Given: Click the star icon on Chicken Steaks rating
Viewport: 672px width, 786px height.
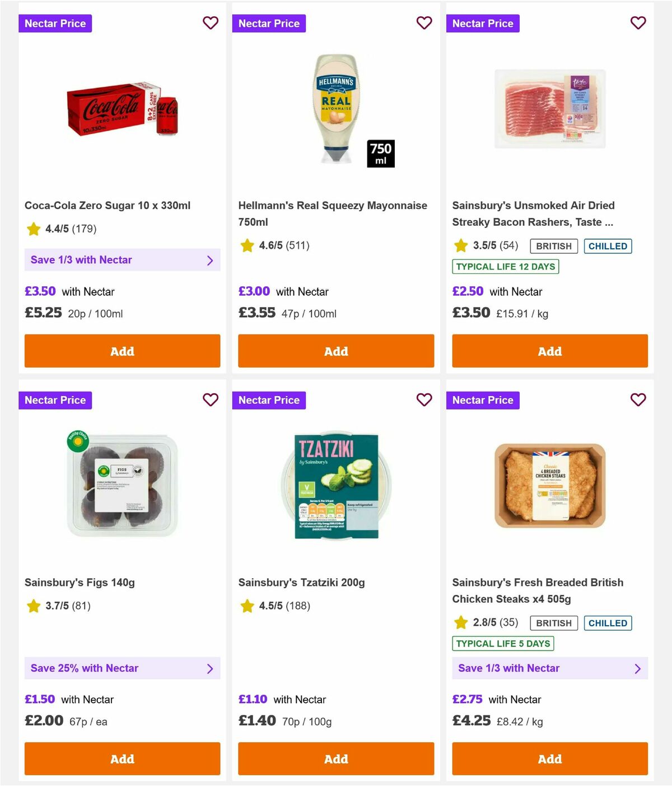Looking at the screenshot, I should [461, 622].
